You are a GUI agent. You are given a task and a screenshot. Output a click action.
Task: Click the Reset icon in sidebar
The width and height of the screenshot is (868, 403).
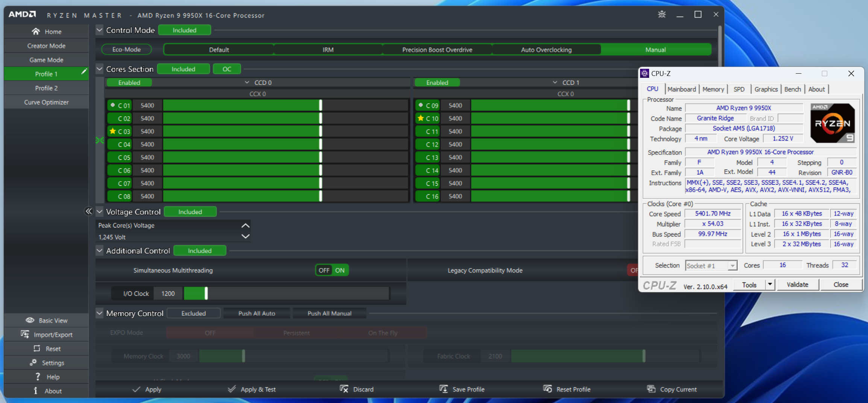37,348
